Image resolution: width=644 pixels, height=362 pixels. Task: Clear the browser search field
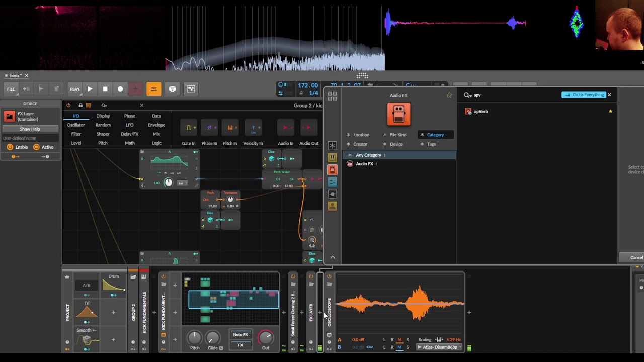tap(609, 95)
